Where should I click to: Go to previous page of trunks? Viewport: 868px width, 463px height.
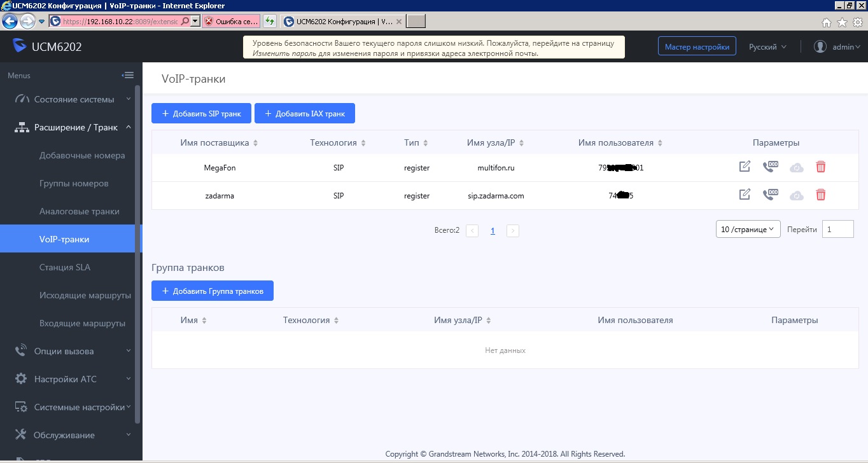click(472, 231)
